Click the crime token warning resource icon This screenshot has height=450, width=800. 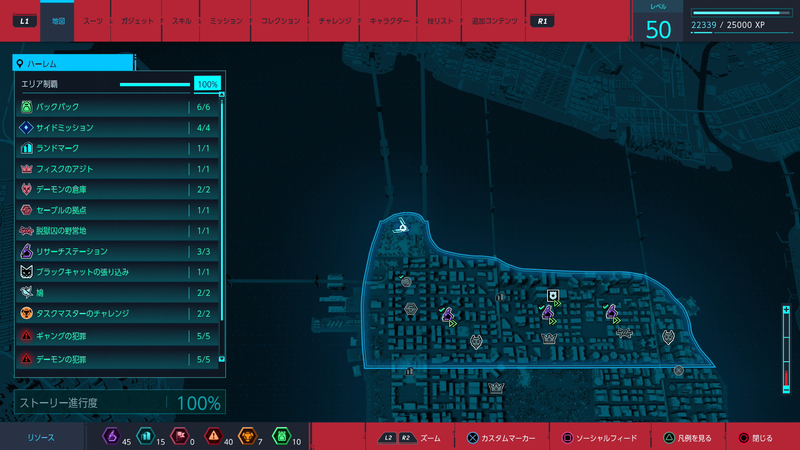click(x=213, y=436)
